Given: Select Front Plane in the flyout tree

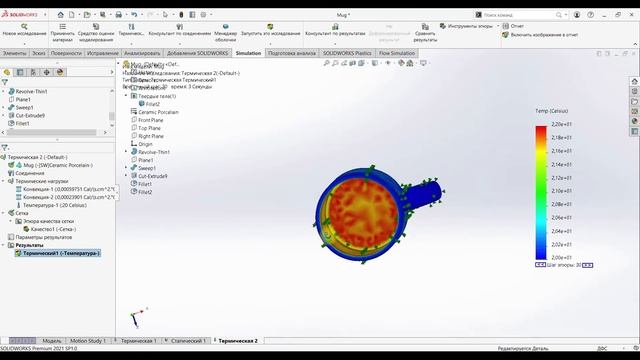Looking at the screenshot, I should [151, 120].
